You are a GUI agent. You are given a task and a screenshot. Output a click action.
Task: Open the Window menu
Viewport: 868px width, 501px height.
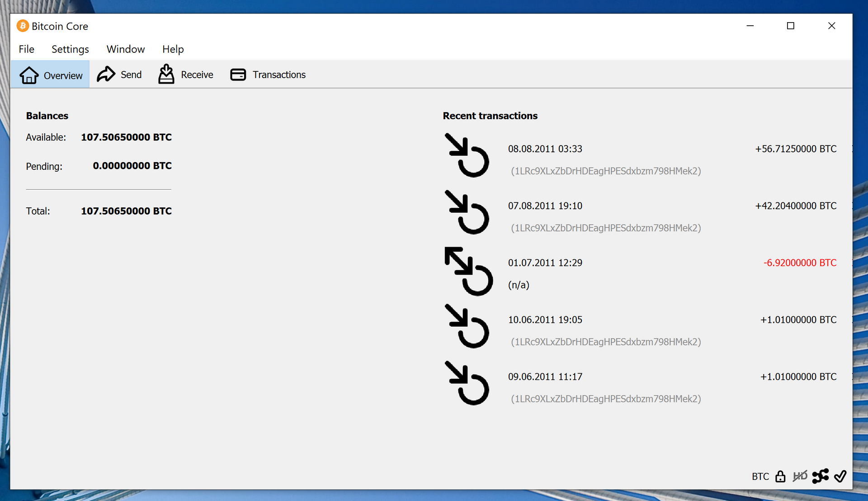(x=126, y=49)
